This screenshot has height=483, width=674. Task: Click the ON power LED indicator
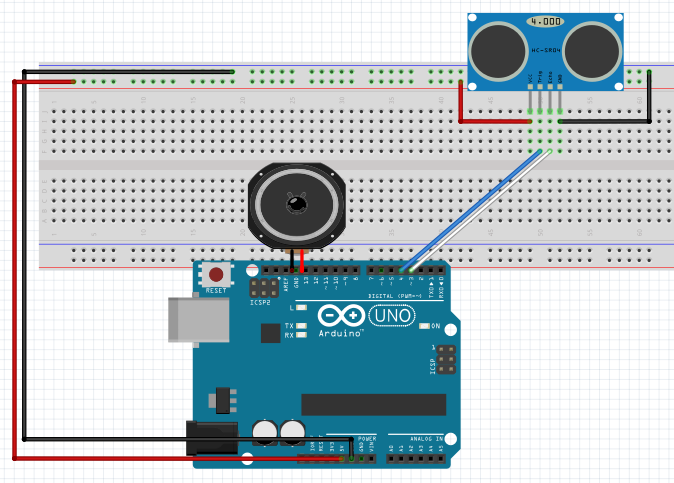point(424,327)
